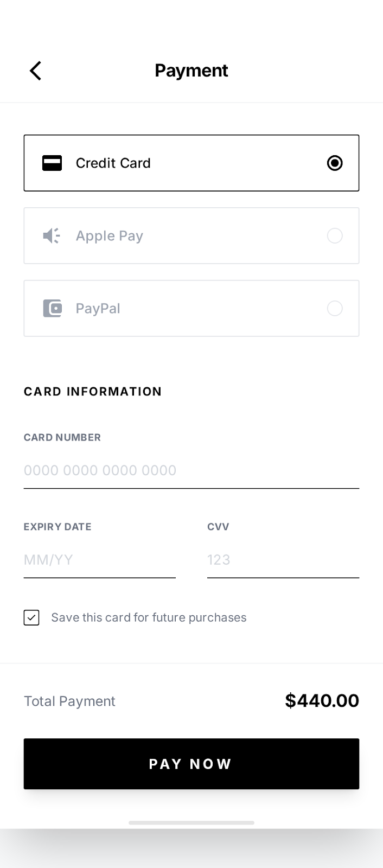
Task: Select the Apple Pay radio button
Action: [335, 236]
